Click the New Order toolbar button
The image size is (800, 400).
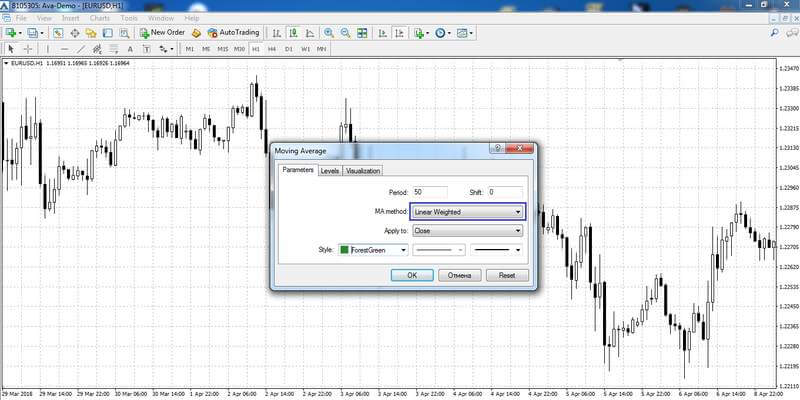click(x=163, y=33)
